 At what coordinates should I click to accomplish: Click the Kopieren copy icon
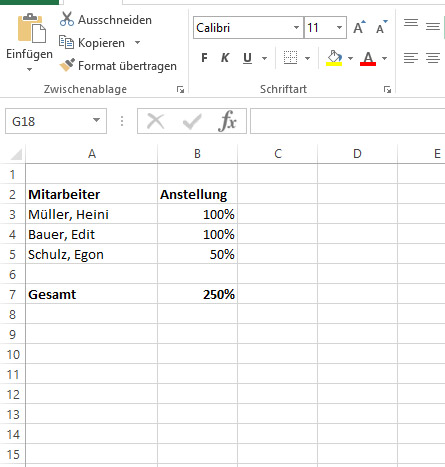[66, 43]
